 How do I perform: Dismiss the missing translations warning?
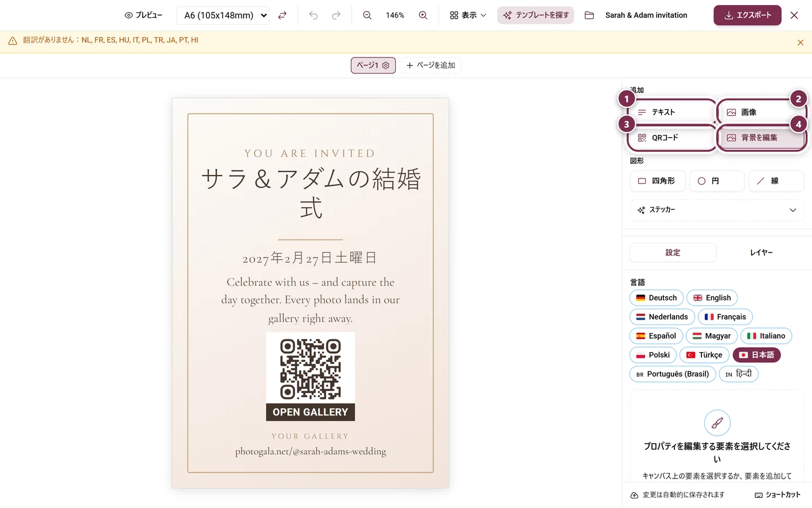click(800, 42)
